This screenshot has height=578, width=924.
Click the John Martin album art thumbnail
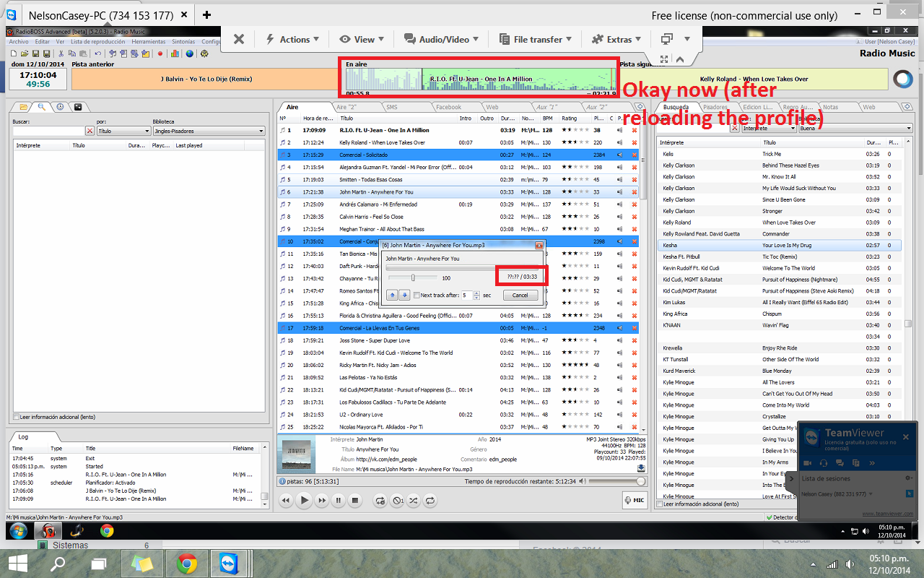coord(296,453)
